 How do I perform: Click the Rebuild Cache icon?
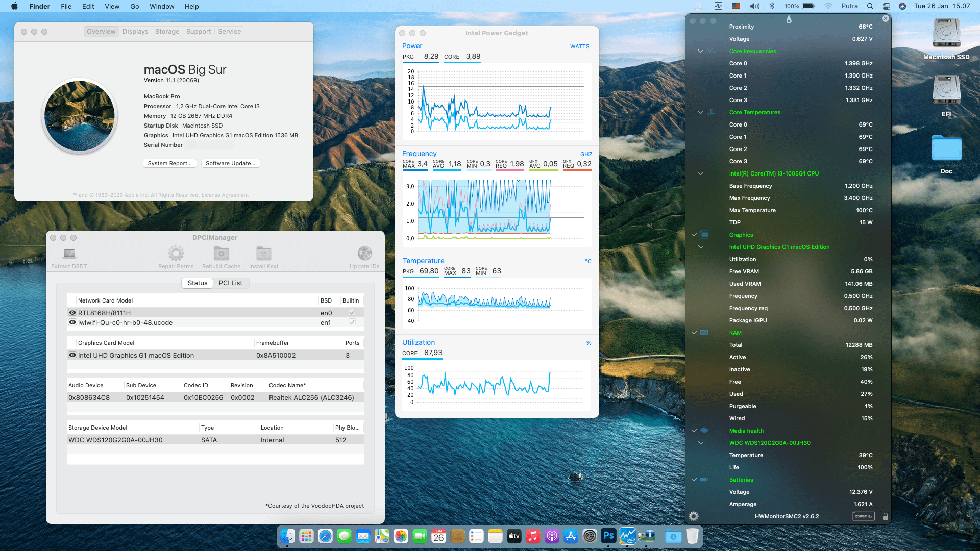pyautogui.click(x=221, y=253)
